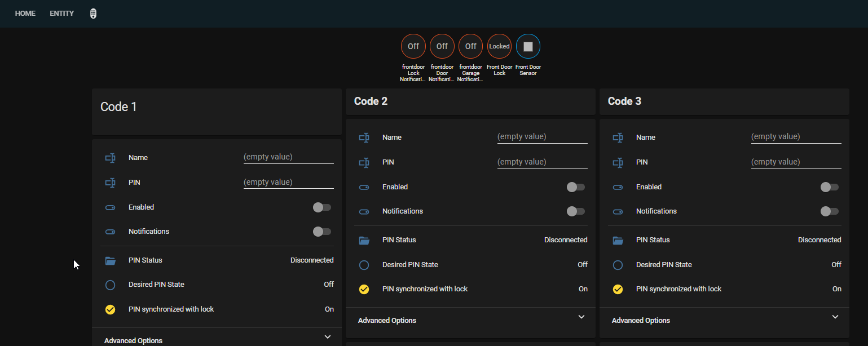Image resolution: width=868 pixels, height=346 pixels.
Task: Click frontdoor Door Notifications Off badge
Action: click(x=442, y=46)
